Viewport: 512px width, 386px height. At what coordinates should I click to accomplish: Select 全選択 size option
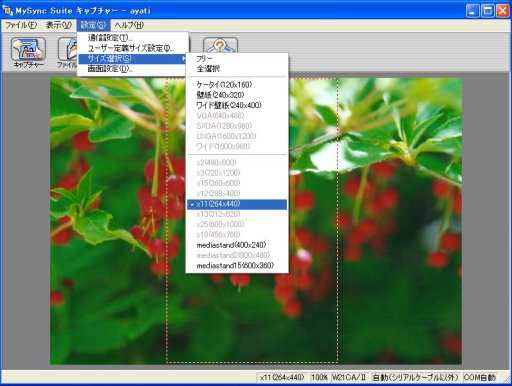point(237,69)
